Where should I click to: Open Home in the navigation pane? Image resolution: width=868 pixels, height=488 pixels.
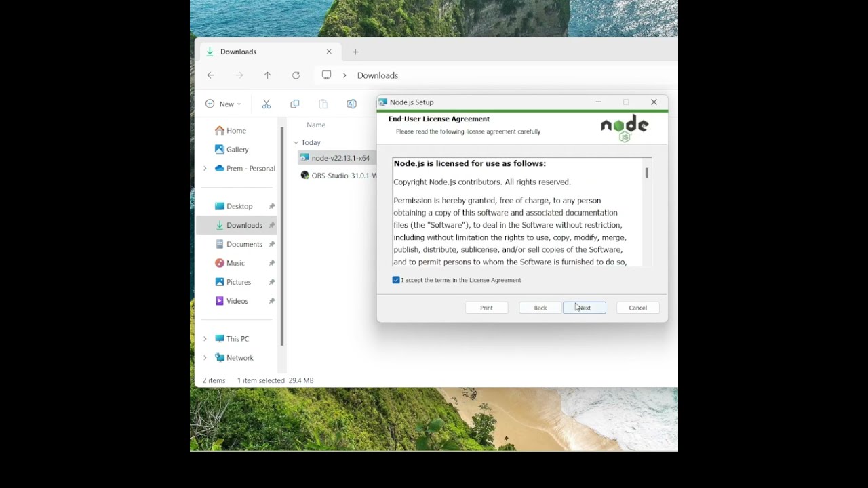tap(237, 130)
